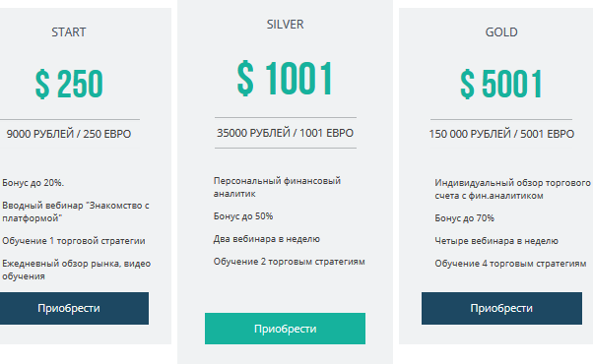Click the 9000 РУБЛЕЙ / 250 ЕВРО text
This screenshot has width=593, height=364.
point(69,134)
